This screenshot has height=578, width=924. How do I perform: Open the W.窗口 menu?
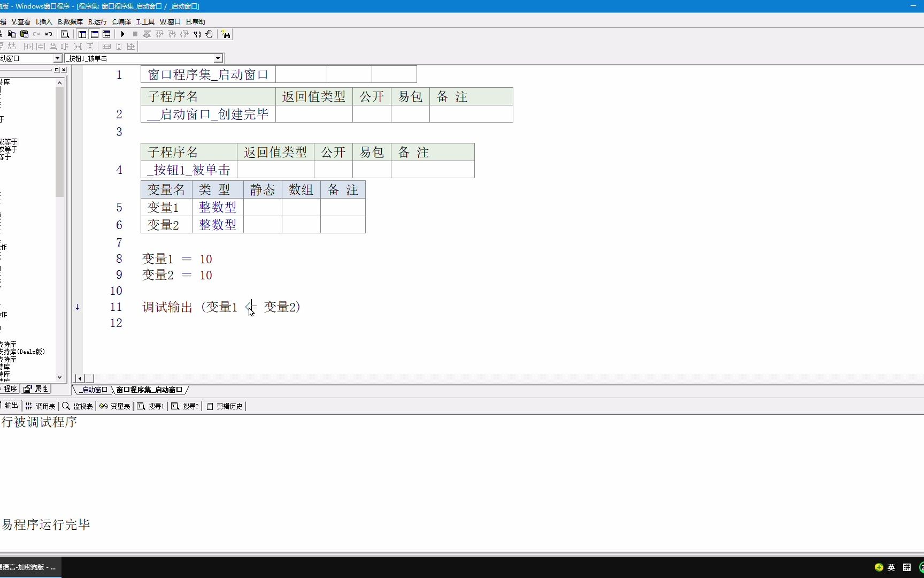click(x=170, y=21)
